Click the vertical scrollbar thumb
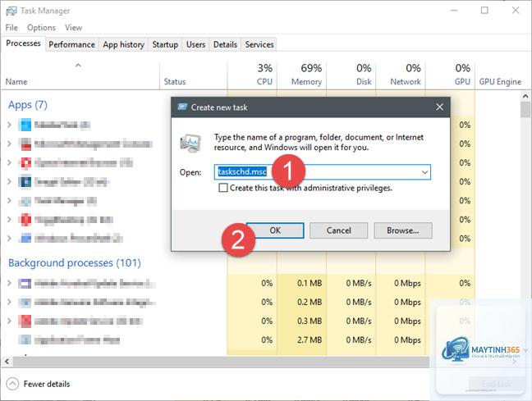 click(525, 110)
